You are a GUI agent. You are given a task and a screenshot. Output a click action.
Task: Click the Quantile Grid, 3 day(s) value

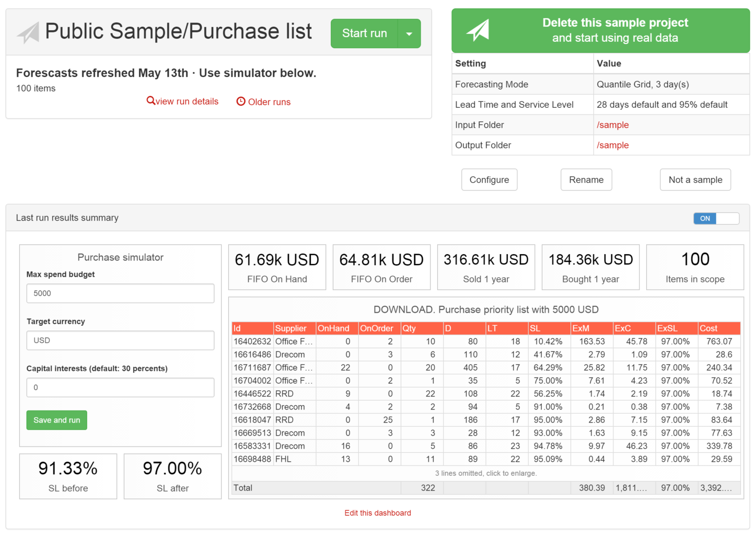click(643, 85)
